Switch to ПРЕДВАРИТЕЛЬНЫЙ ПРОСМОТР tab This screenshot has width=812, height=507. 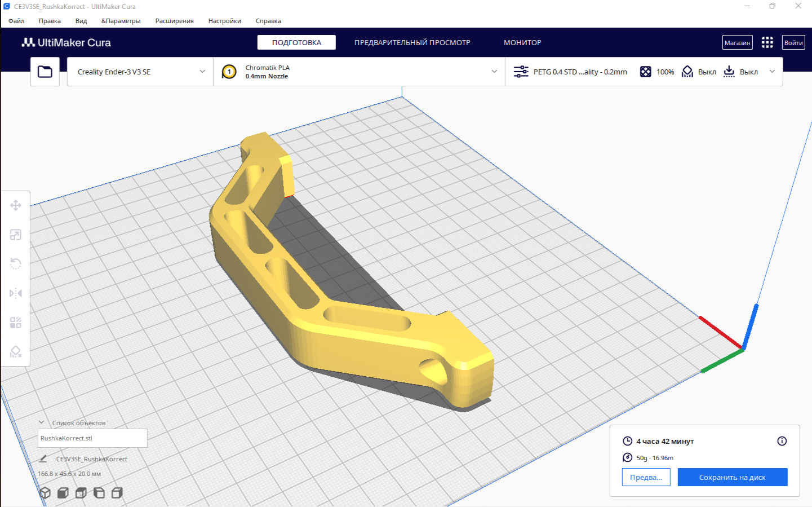pos(412,43)
